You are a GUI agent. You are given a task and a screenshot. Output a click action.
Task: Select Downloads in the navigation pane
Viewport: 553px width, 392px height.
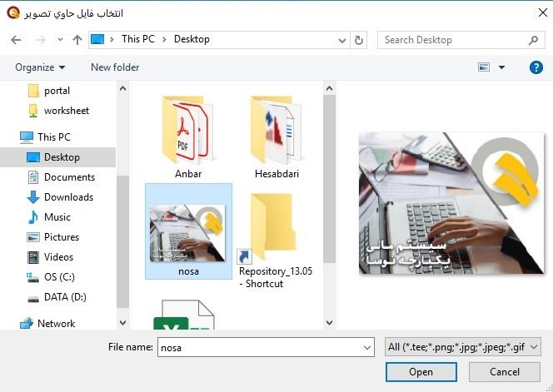pyautogui.click(x=68, y=197)
